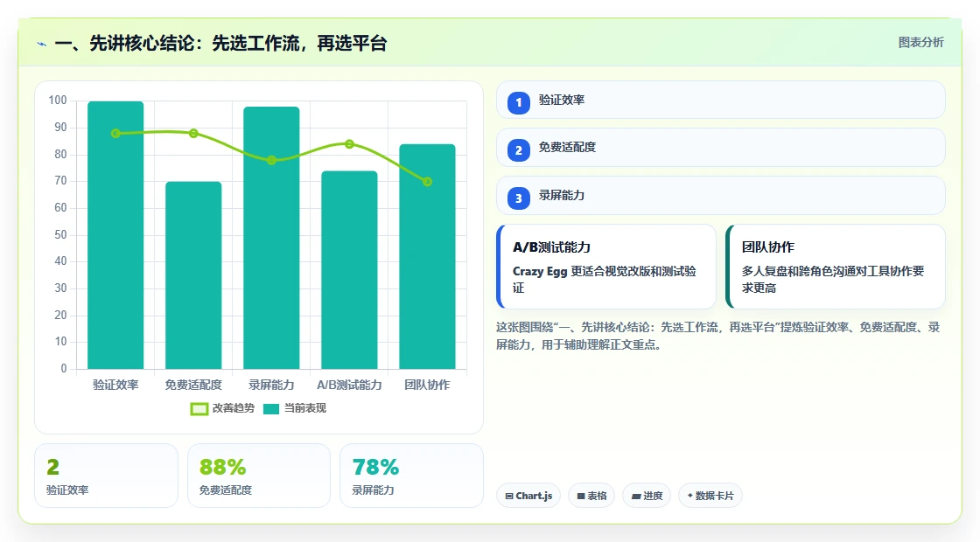The width and height of the screenshot is (980, 542).
Task: Click the 团队协作 info card
Action: [x=836, y=267]
